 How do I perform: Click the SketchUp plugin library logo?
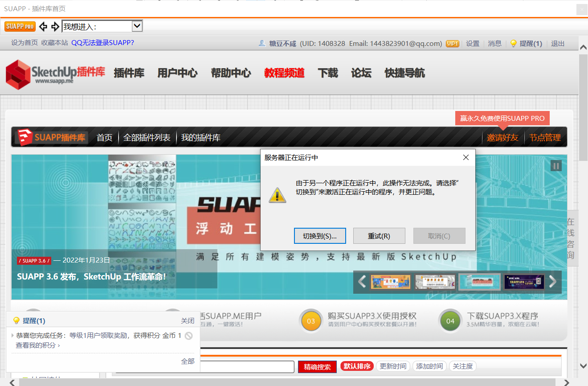pyautogui.click(x=55, y=74)
